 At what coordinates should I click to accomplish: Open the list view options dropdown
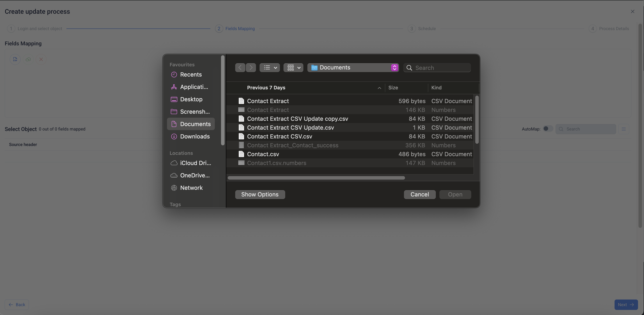(x=270, y=68)
